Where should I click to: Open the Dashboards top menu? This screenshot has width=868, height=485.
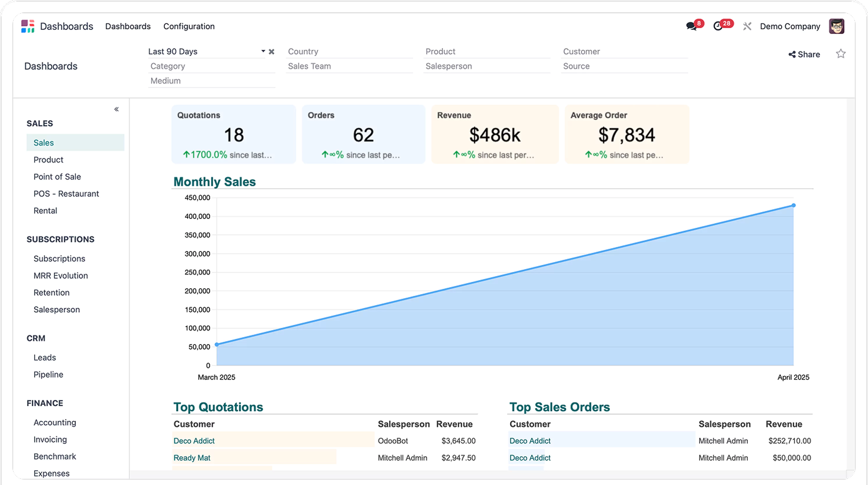[128, 26]
